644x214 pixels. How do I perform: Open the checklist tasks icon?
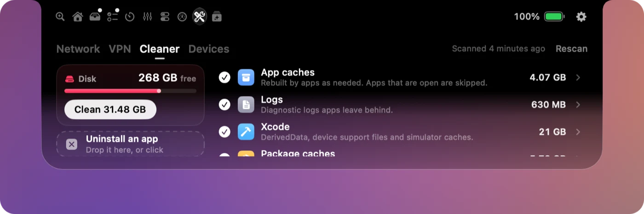[x=112, y=17]
